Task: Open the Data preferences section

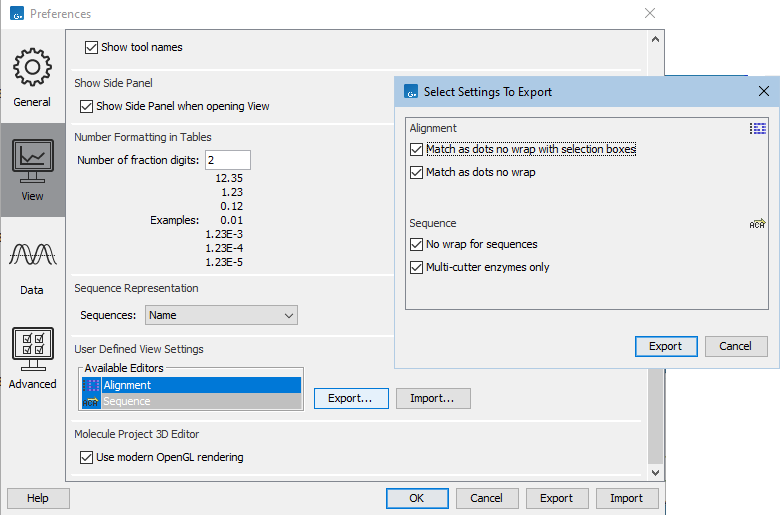Action: (x=32, y=265)
